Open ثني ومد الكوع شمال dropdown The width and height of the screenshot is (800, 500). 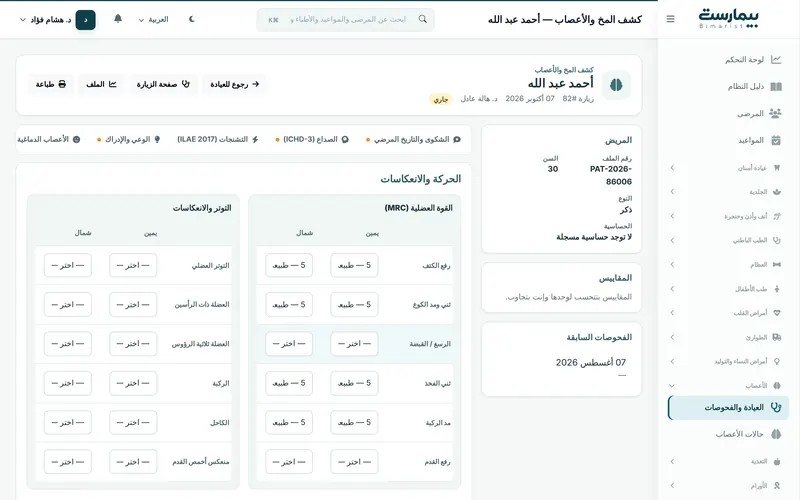click(289, 305)
